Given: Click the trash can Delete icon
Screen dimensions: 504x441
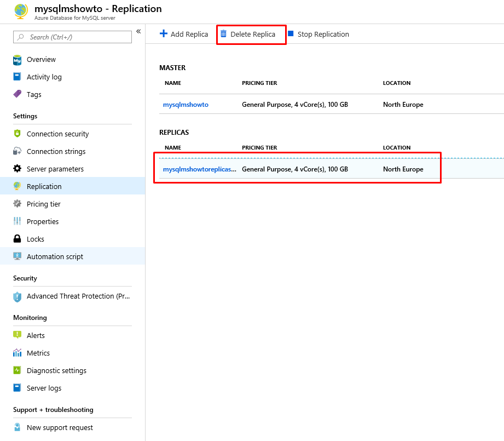Looking at the screenshot, I should pos(223,34).
